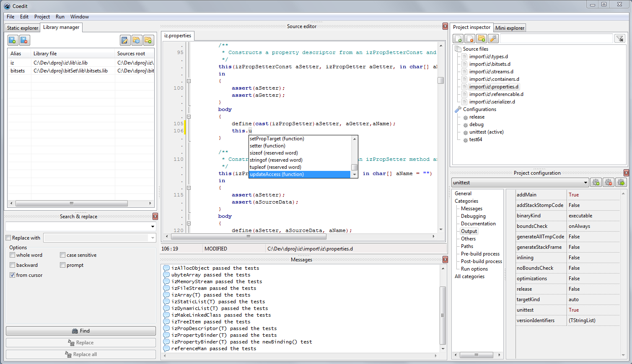Add a new source file to project
The width and height of the screenshot is (632, 364).
point(458,38)
